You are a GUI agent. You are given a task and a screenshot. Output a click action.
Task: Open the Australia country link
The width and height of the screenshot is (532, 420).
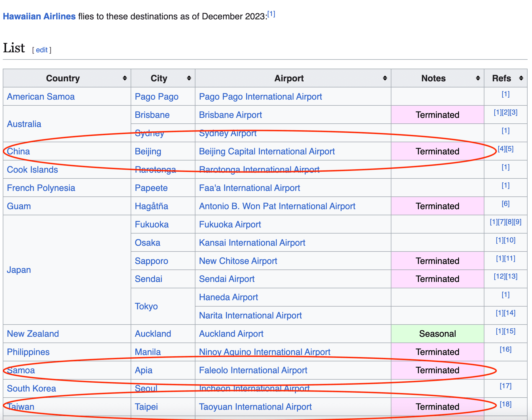pos(24,124)
